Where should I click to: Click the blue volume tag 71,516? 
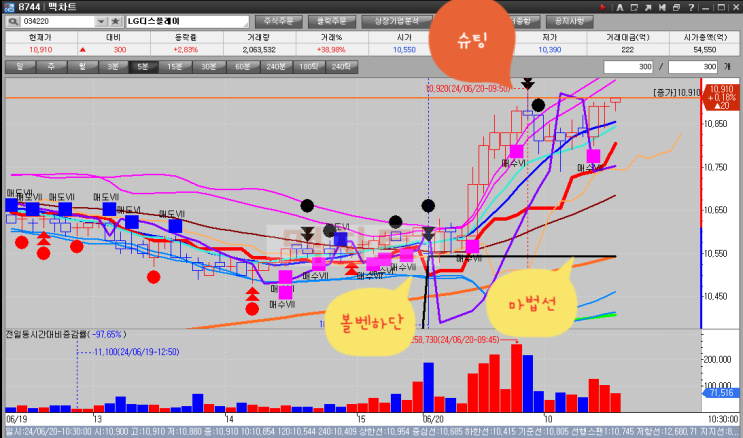pos(719,392)
